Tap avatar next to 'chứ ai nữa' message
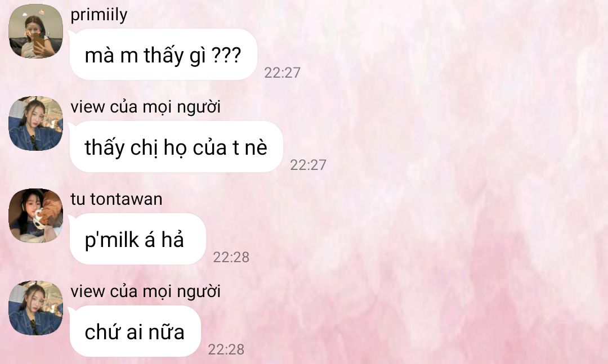The width and height of the screenshot is (608, 364). coord(35,308)
